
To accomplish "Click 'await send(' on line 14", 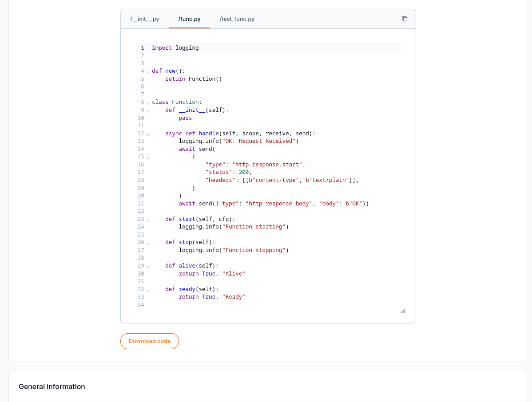I will tap(197, 149).
